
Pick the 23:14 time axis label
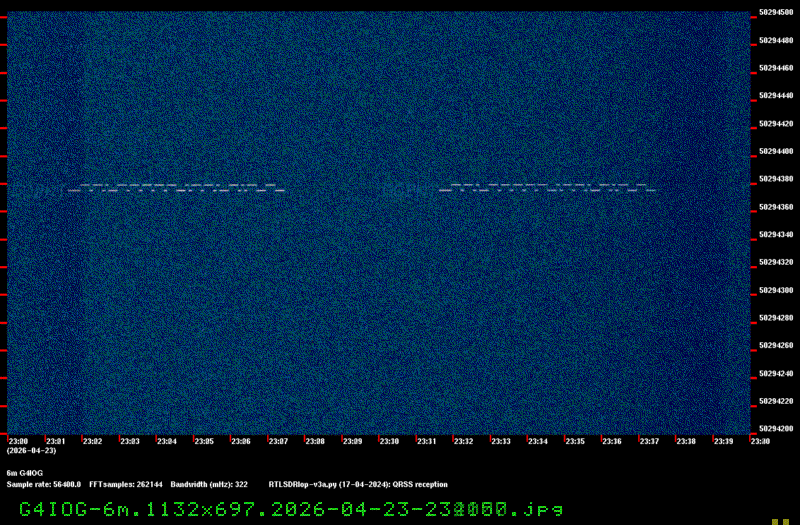(x=538, y=441)
